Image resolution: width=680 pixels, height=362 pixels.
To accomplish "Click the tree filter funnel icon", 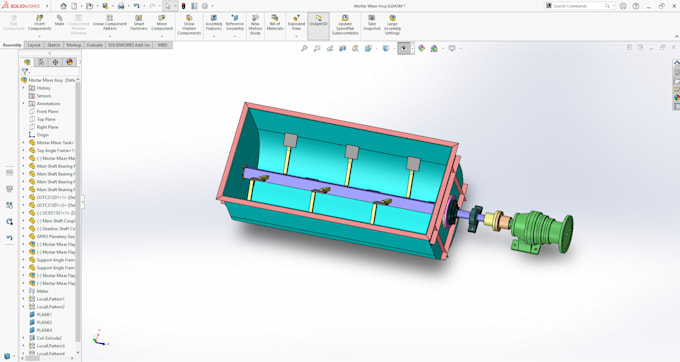I will pyautogui.click(x=25, y=72).
